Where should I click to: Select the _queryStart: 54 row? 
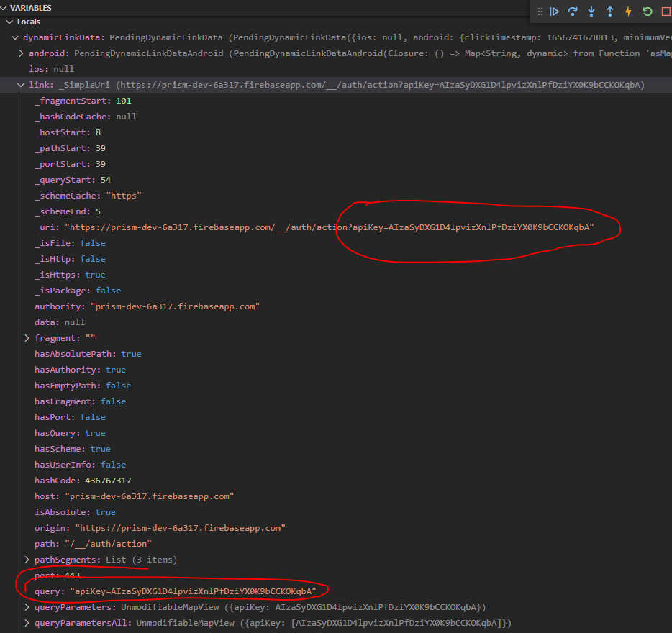336,180
